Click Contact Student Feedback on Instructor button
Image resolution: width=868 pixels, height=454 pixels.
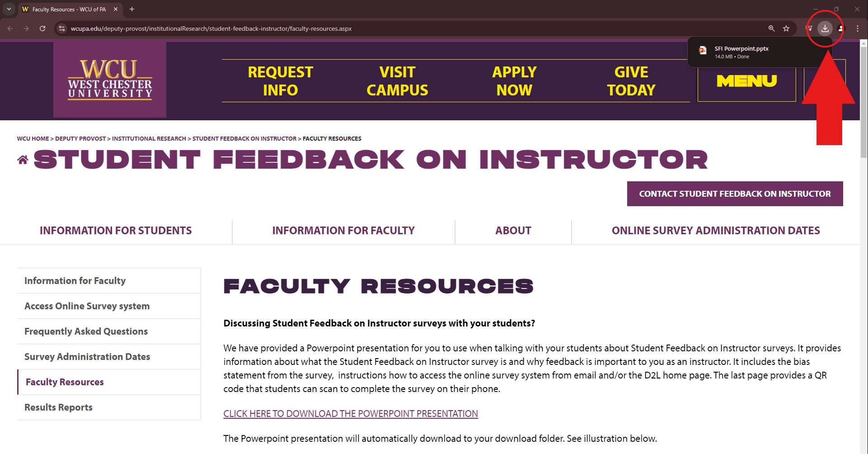click(x=735, y=194)
